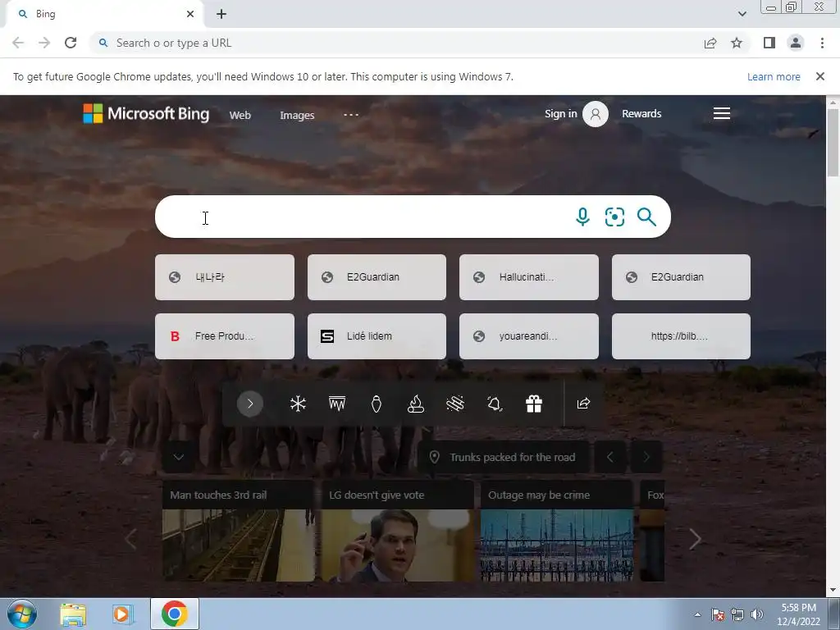Image resolution: width=840 pixels, height=630 pixels.
Task: Open the first E2Guardian tile
Action: point(377,277)
